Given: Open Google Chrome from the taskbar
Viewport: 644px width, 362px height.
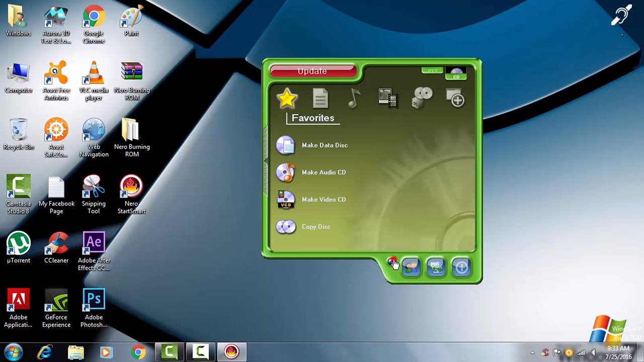Looking at the screenshot, I should [x=138, y=352].
